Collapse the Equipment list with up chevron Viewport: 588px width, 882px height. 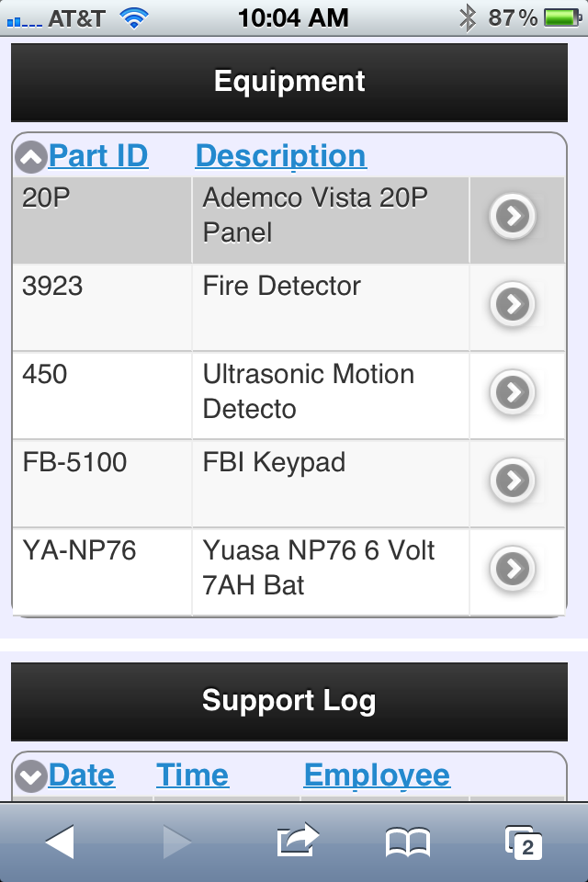click(31, 157)
